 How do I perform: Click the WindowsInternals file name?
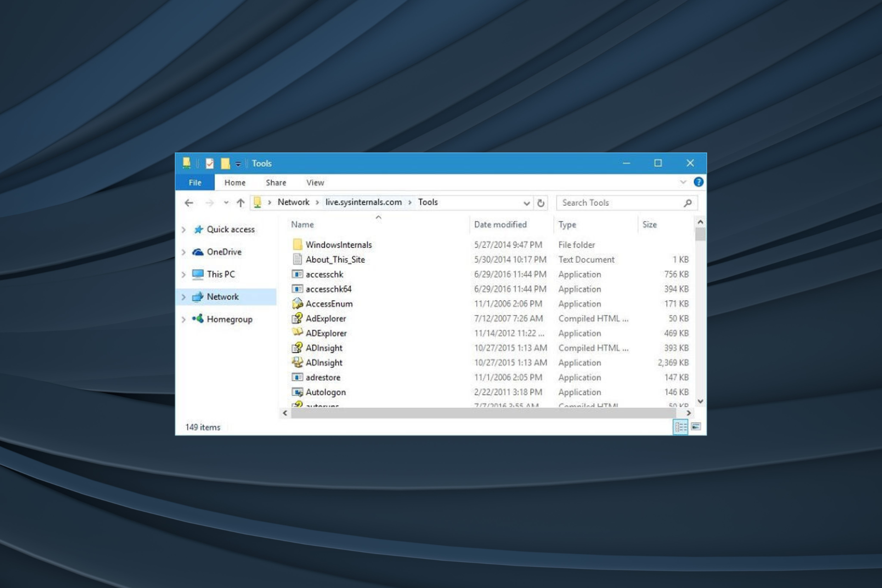pyautogui.click(x=339, y=245)
